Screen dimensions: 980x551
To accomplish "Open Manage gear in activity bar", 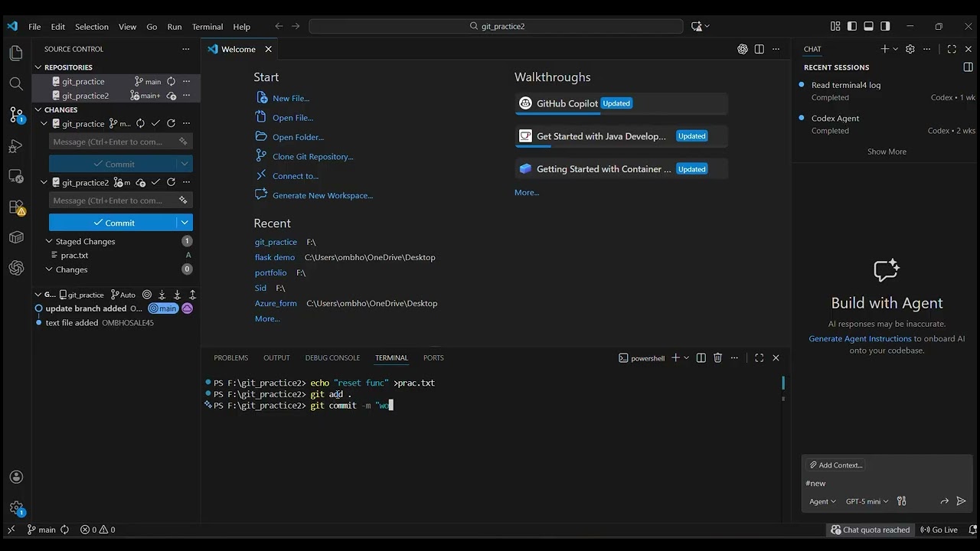I will click(x=16, y=507).
